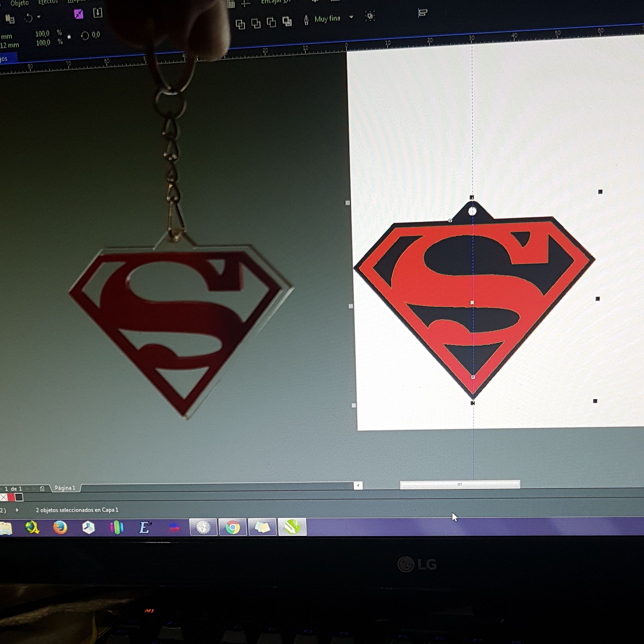Click the no-fill X swatch in document palette
Viewport: 644px width, 644px height.
click(4, 497)
